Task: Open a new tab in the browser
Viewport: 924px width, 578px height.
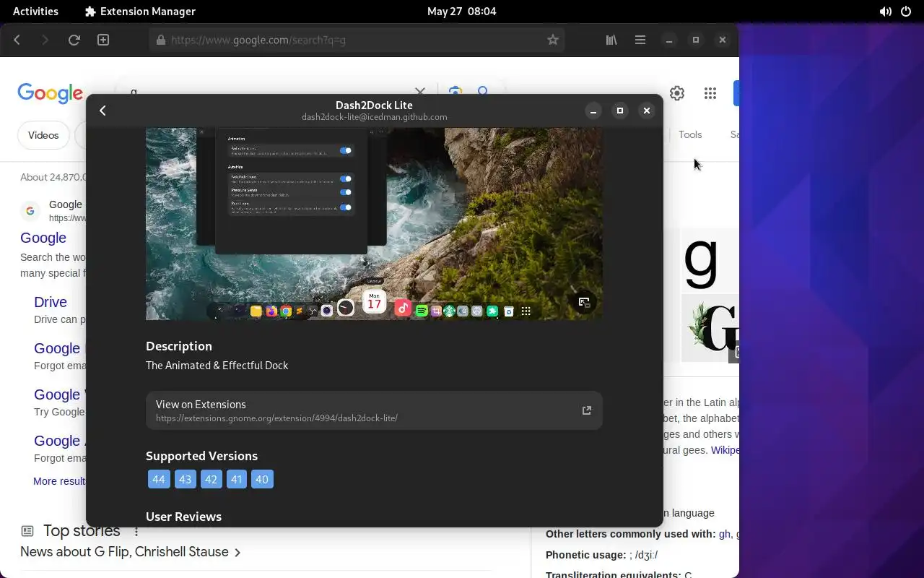Action: (103, 40)
